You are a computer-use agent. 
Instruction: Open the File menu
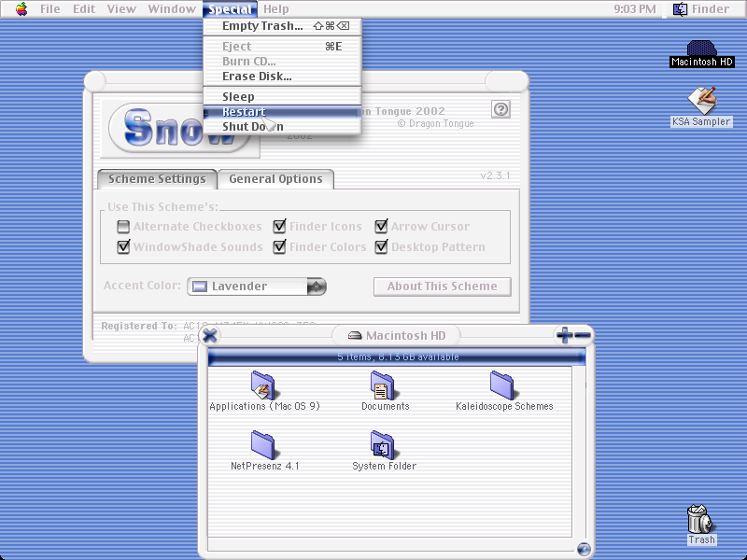click(50, 9)
